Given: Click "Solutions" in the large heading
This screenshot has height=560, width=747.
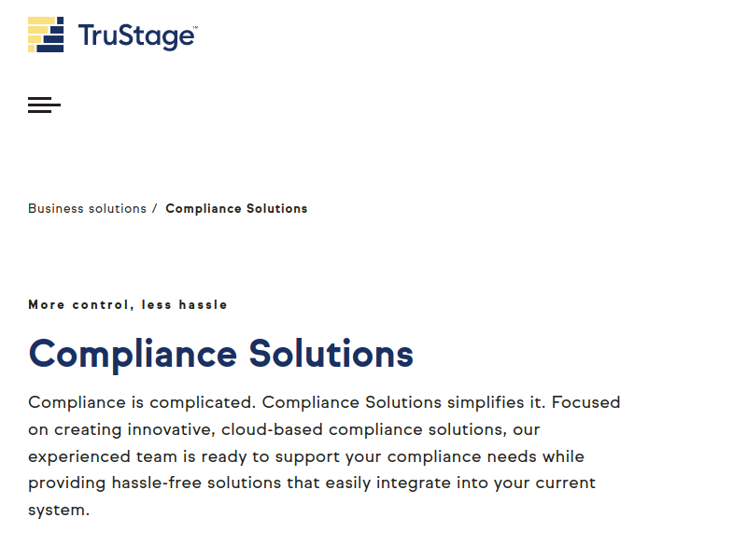Looking at the screenshot, I should [331, 354].
